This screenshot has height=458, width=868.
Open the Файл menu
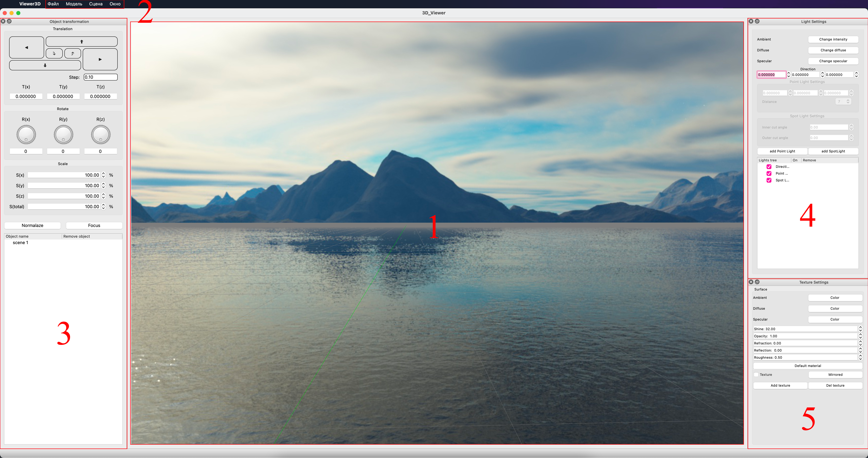pos(53,4)
